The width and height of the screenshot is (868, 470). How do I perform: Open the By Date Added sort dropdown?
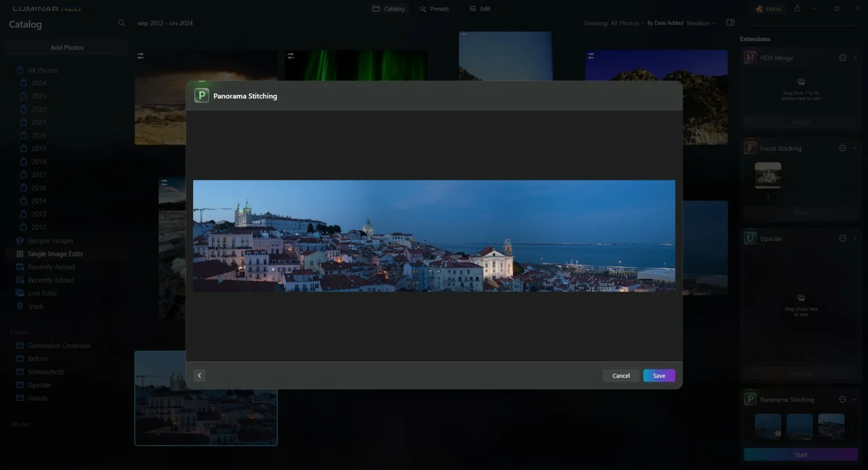664,23
